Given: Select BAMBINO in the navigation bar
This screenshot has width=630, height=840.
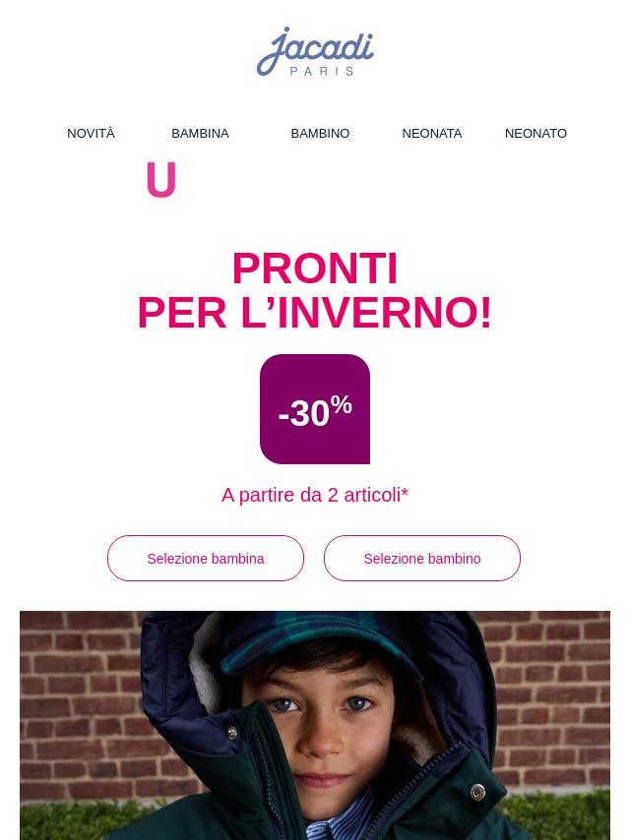Looking at the screenshot, I should tap(320, 134).
